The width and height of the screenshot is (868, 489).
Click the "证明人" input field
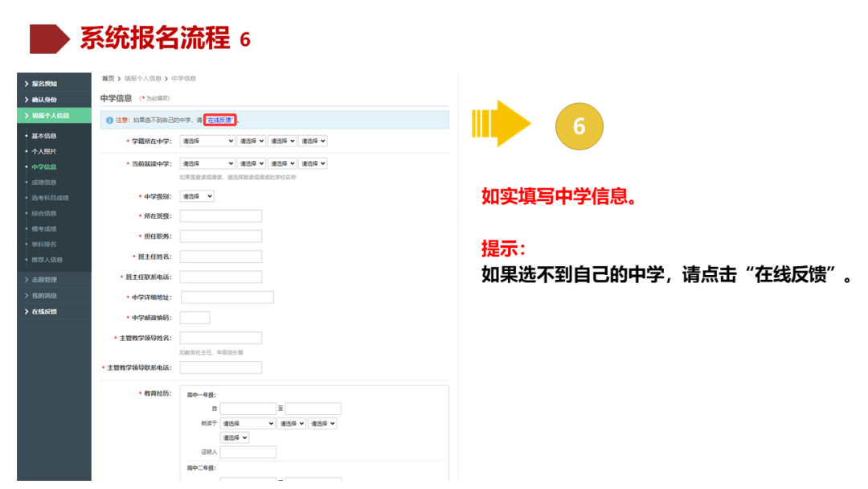coord(247,452)
